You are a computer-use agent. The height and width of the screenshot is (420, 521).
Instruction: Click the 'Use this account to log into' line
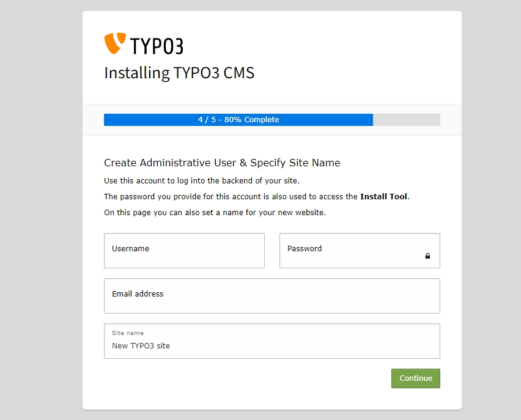[202, 181]
